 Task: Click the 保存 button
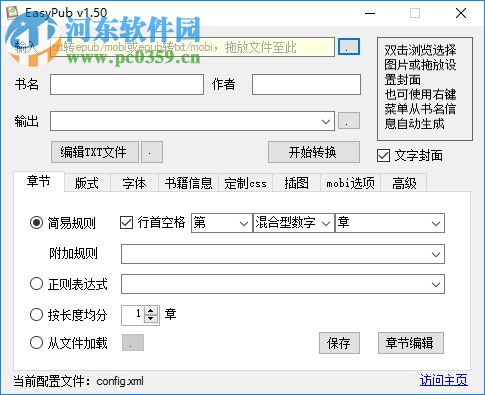(339, 343)
